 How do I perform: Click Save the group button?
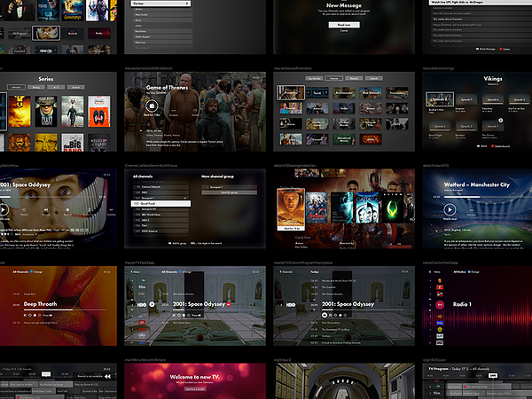pos(230,192)
